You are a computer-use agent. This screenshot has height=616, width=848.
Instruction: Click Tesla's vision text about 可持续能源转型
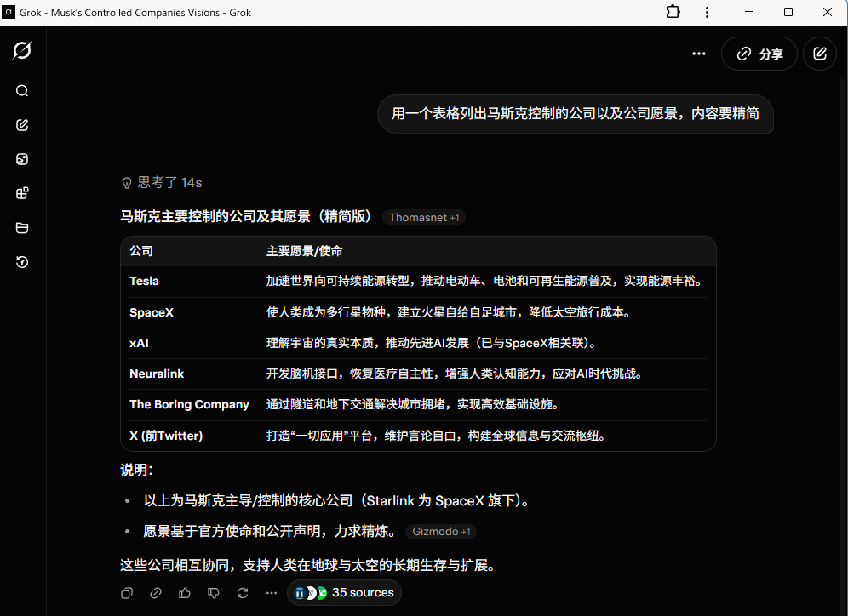(x=485, y=281)
